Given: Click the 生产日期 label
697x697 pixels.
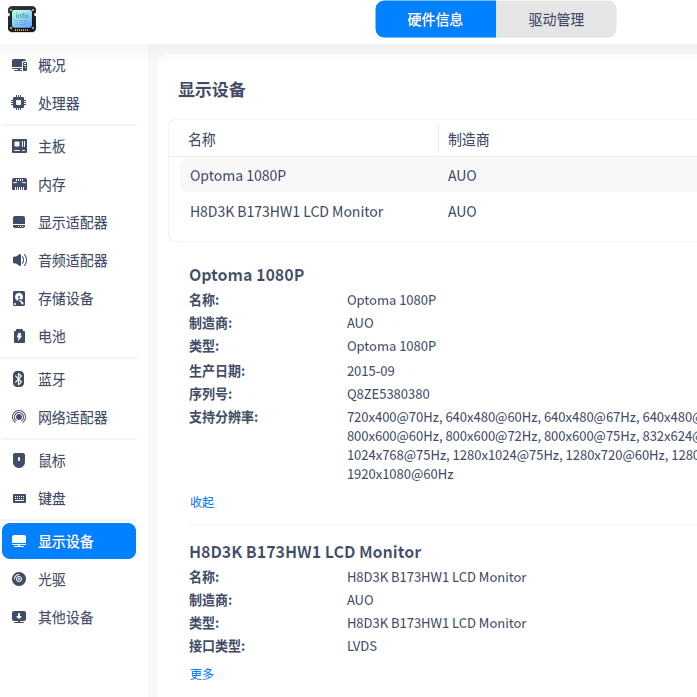Looking at the screenshot, I should coord(217,371).
